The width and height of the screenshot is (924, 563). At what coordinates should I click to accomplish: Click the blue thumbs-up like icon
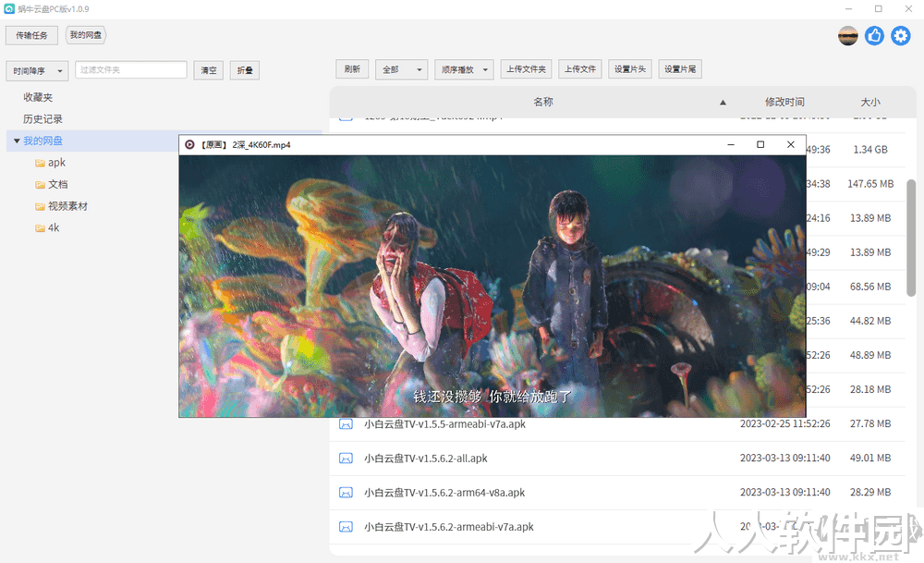(x=874, y=36)
